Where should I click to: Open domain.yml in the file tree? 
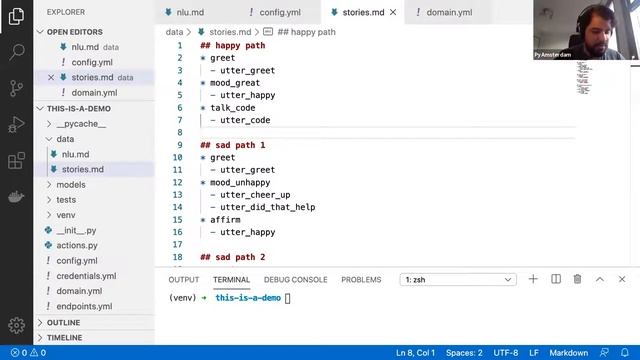click(79, 291)
